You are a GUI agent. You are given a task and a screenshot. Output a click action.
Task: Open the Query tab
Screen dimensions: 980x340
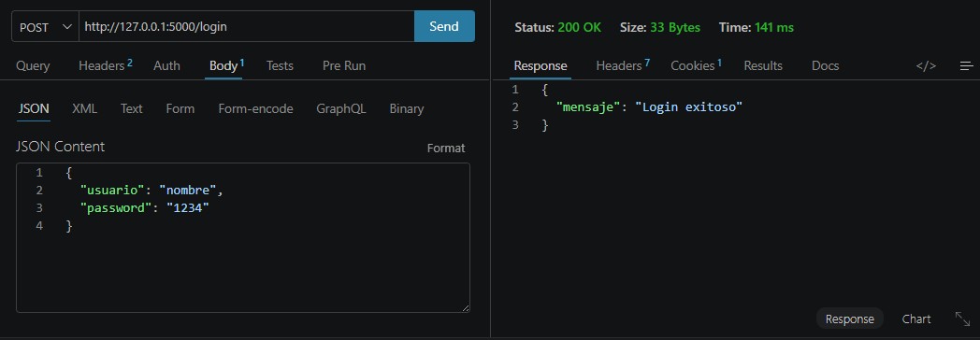33,65
